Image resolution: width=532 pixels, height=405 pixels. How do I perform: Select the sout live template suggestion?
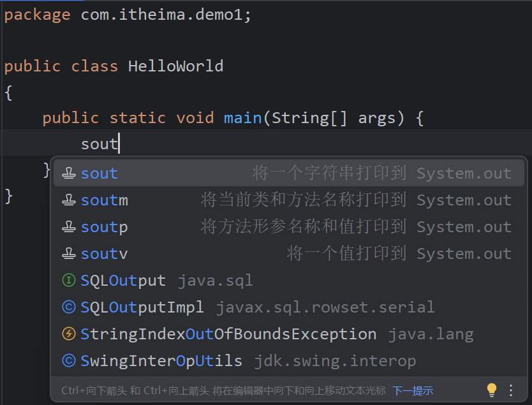point(289,173)
